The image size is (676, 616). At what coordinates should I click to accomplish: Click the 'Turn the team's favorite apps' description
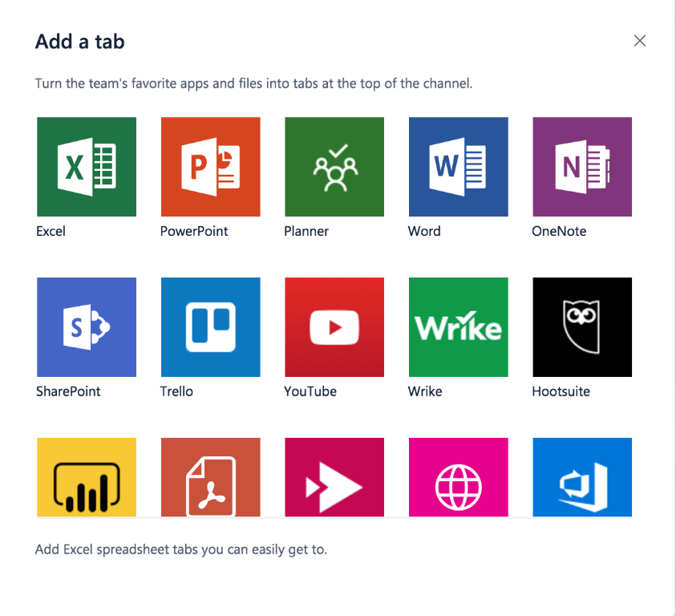click(x=253, y=83)
